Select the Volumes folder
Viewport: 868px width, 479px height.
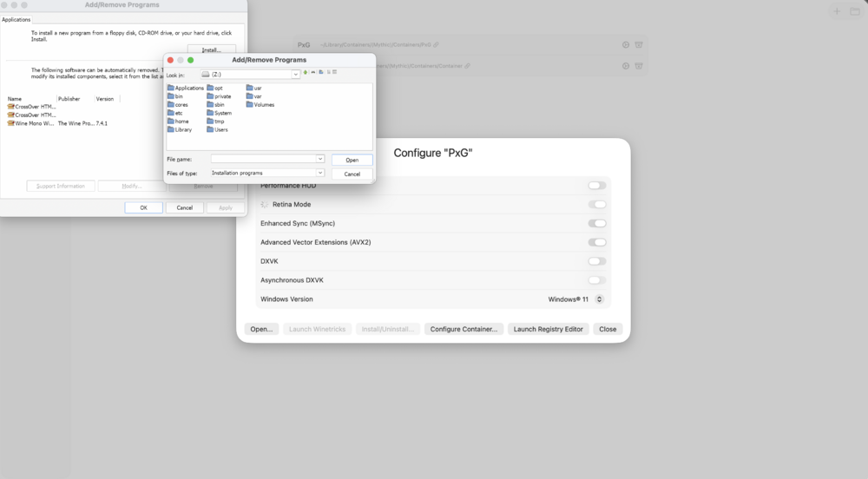pyautogui.click(x=260, y=104)
